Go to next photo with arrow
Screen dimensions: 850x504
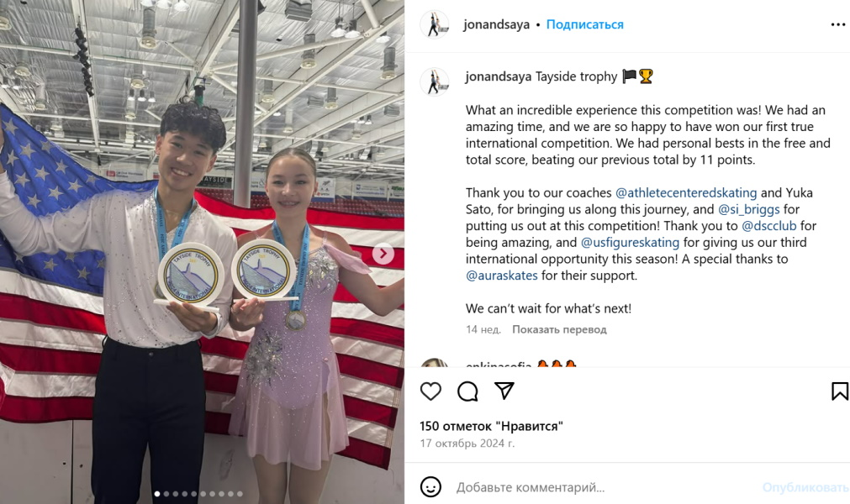[383, 254]
